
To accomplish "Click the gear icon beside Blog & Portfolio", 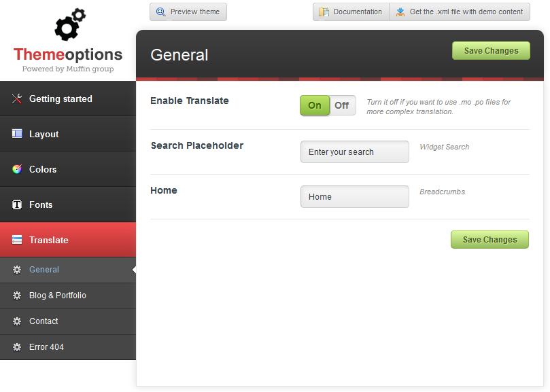I will [17, 296].
